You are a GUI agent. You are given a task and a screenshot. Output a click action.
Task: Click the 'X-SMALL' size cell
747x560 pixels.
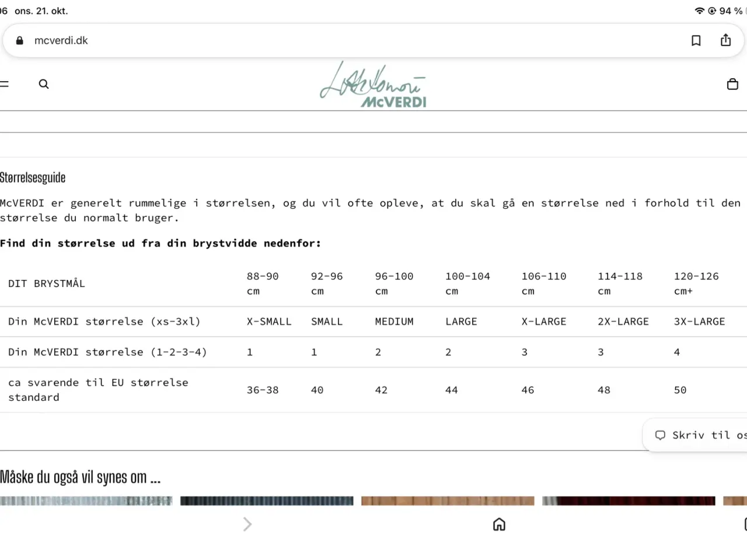coord(269,321)
